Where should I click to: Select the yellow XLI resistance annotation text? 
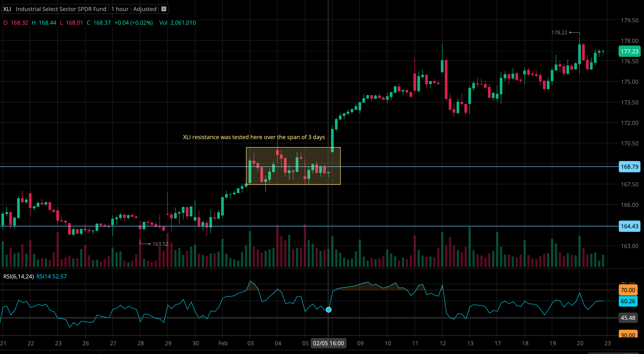254,137
